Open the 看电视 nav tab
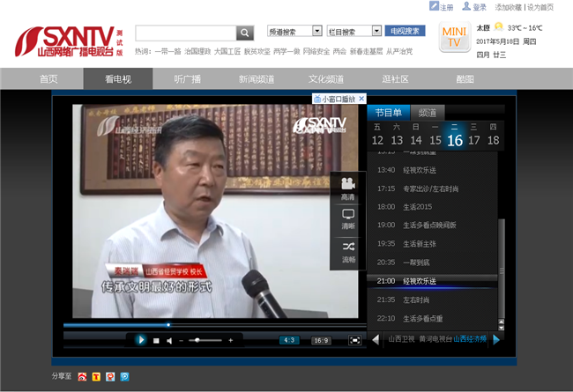The width and height of the screenshot is (573, 392). point(118,79)
